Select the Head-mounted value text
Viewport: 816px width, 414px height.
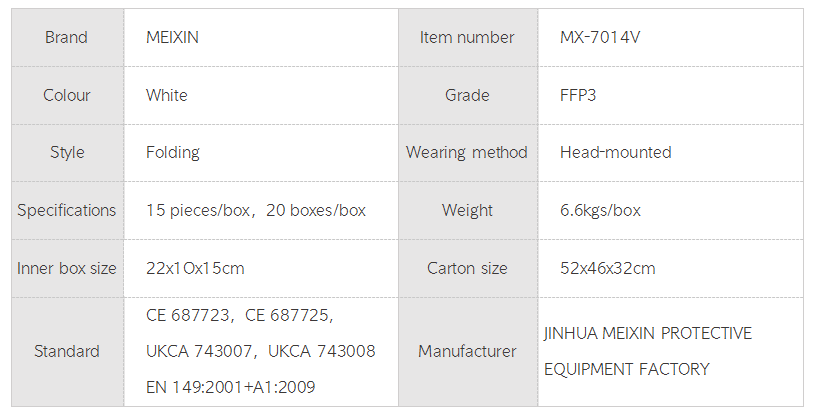point(616,153)
